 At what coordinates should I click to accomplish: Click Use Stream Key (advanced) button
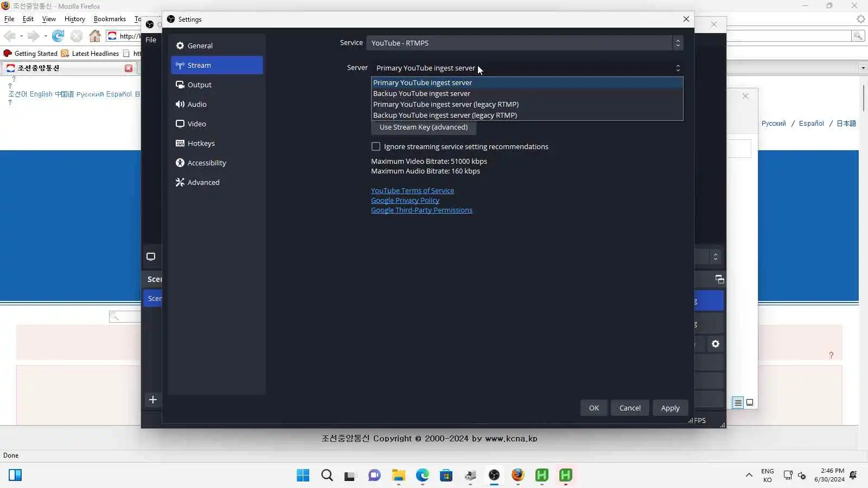pos(424,127)
